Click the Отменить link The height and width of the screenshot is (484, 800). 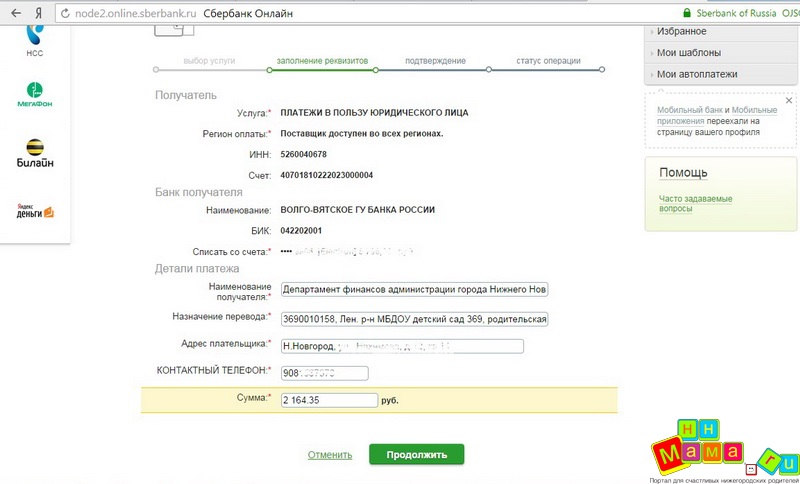click(x=330, y=455)
